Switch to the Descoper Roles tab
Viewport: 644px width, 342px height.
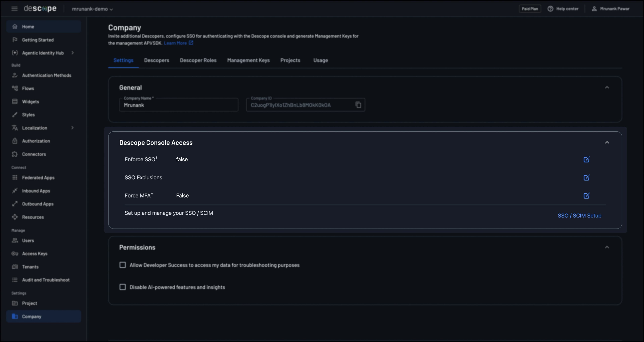(198, 60)
